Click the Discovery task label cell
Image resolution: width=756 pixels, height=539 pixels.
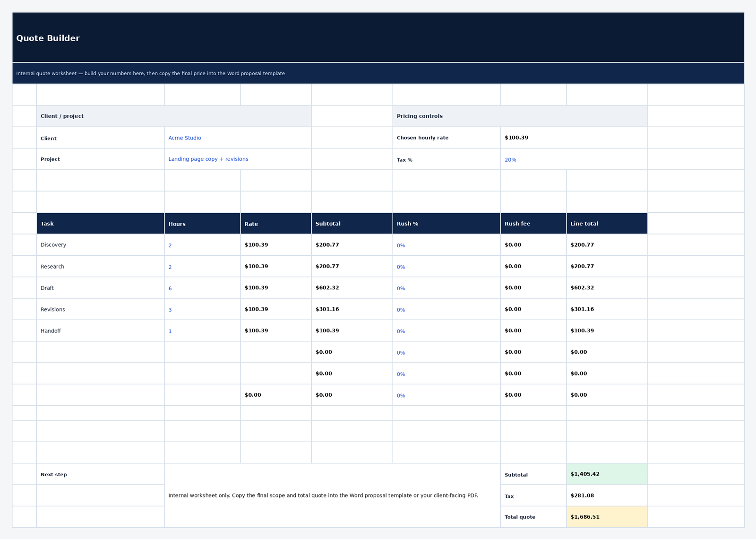point(53,245)
